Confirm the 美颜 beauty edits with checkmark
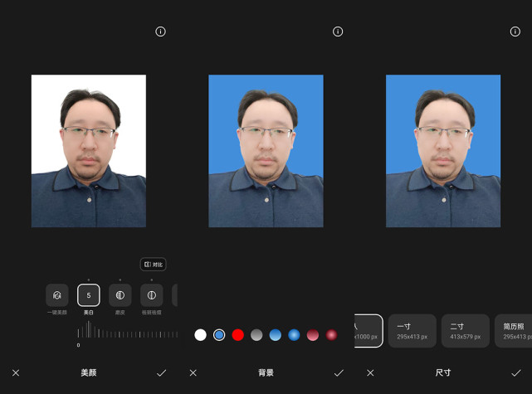 [x=162, y=373]
